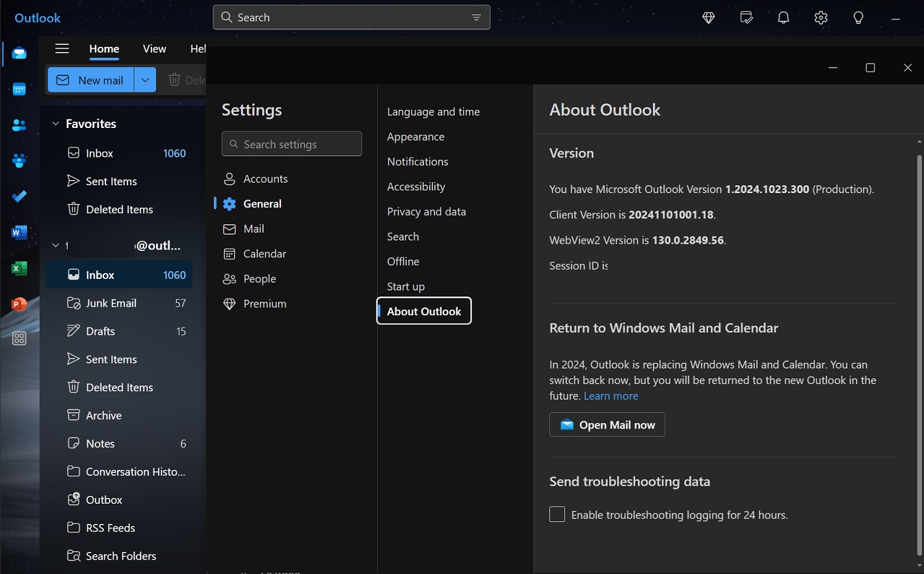Image resolution: width=924 pixels, height=574 pixels.
Task: Open the Outbox folder
Action: (119, 500)
